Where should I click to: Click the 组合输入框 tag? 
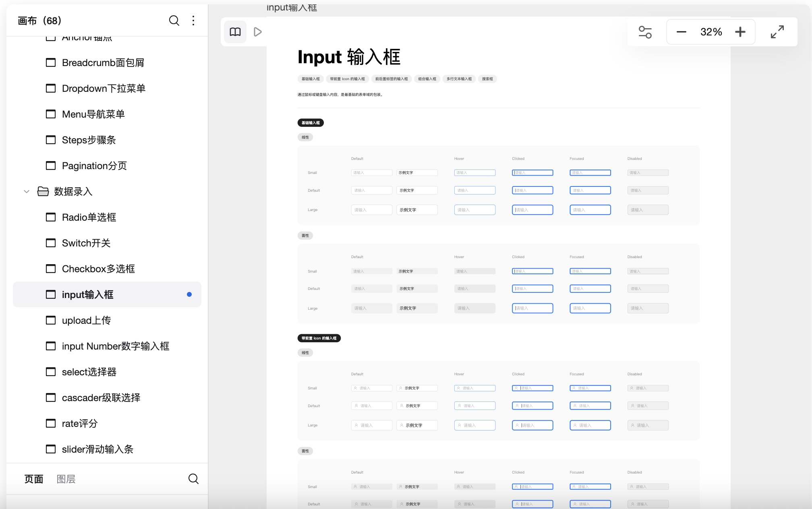(427, 79)
